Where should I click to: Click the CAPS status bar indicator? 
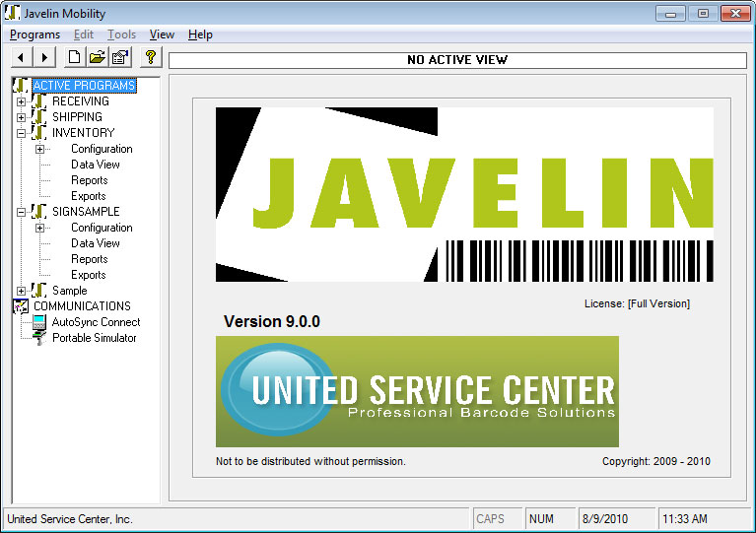click(497, 519)
